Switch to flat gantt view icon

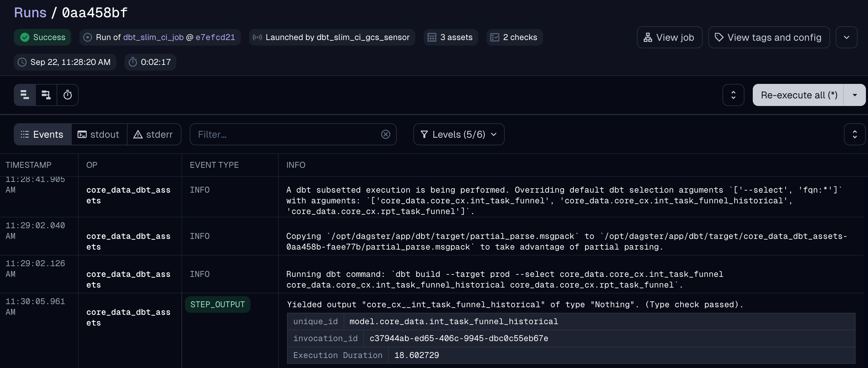click(x=25, y=95)
